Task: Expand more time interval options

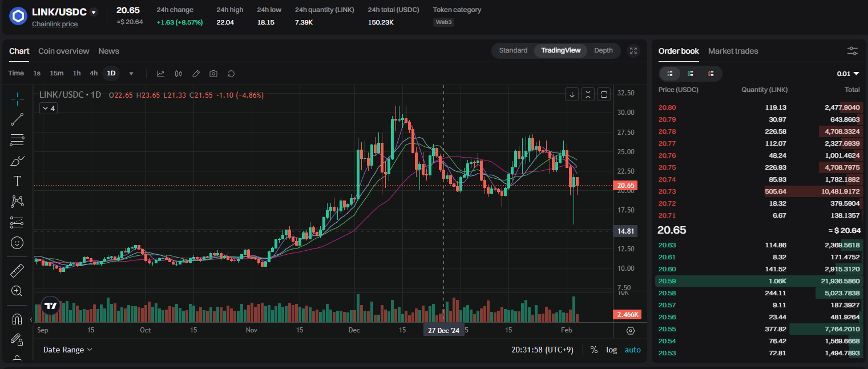Action: (131, 73)
